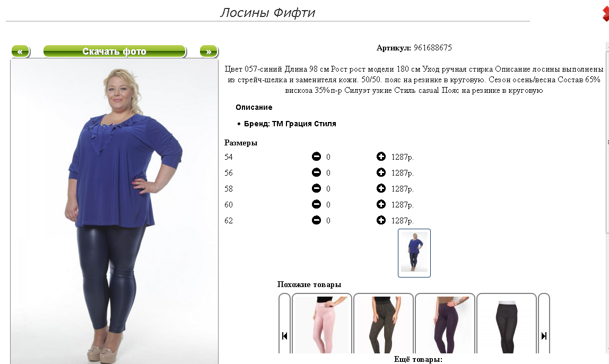Add one item of size 56
This screenshot has width=609, height=364.
tap(381, 172)
